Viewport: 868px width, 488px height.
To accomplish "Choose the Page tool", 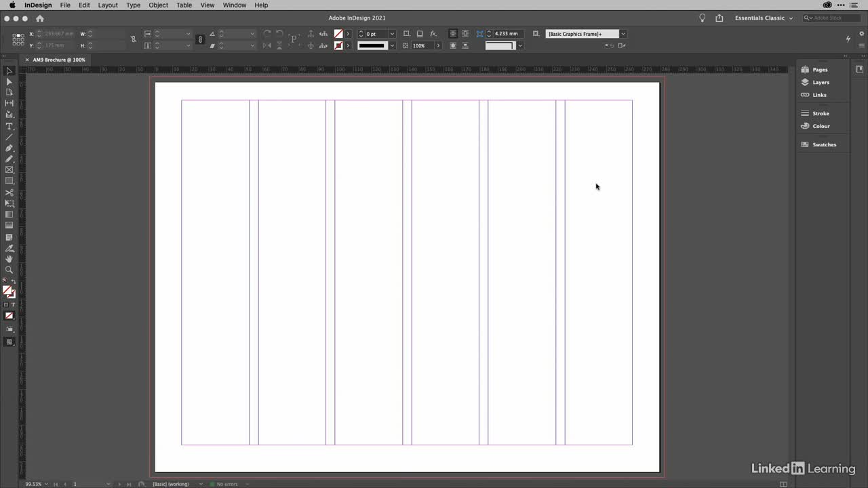I will 9,92.
